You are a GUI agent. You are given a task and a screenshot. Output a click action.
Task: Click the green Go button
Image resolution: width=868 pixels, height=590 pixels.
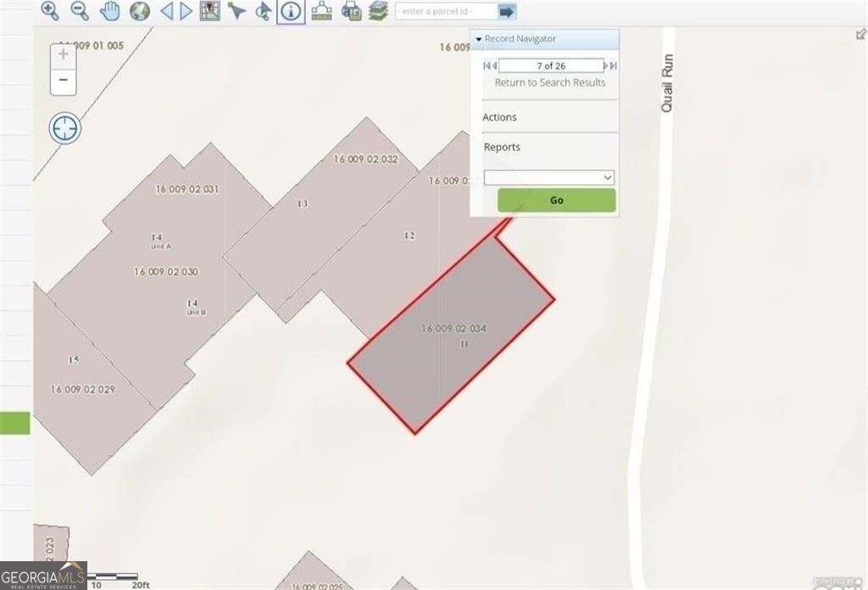click(x=556, y=200)
